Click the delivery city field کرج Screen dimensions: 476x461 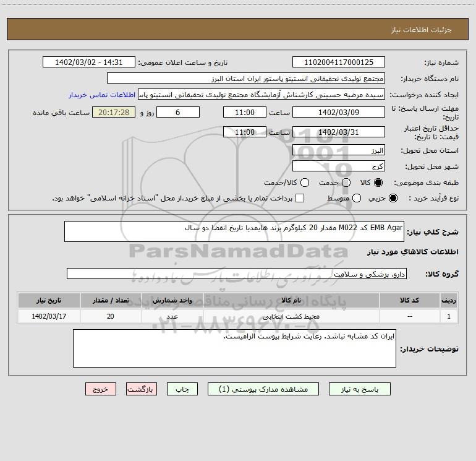tap(339, 166)
